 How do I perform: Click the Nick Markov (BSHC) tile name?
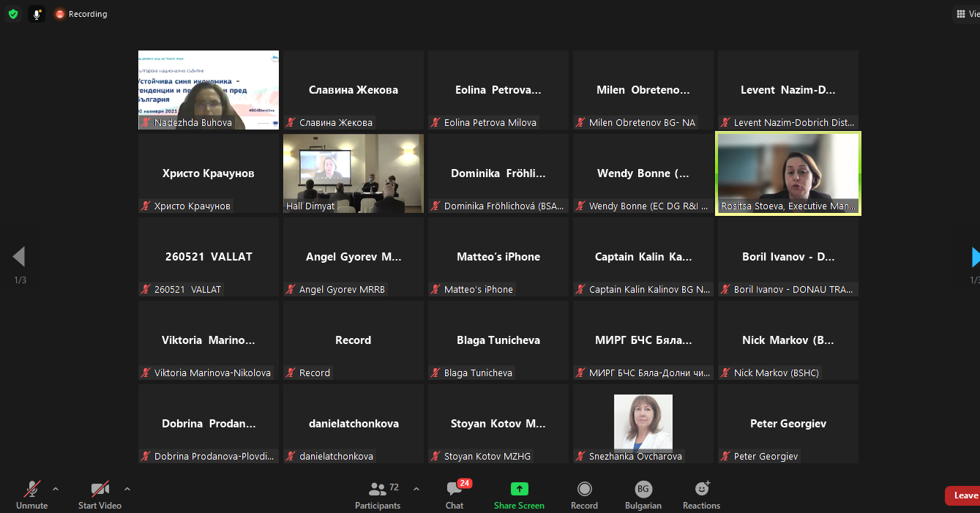click(x=788, y=340)
